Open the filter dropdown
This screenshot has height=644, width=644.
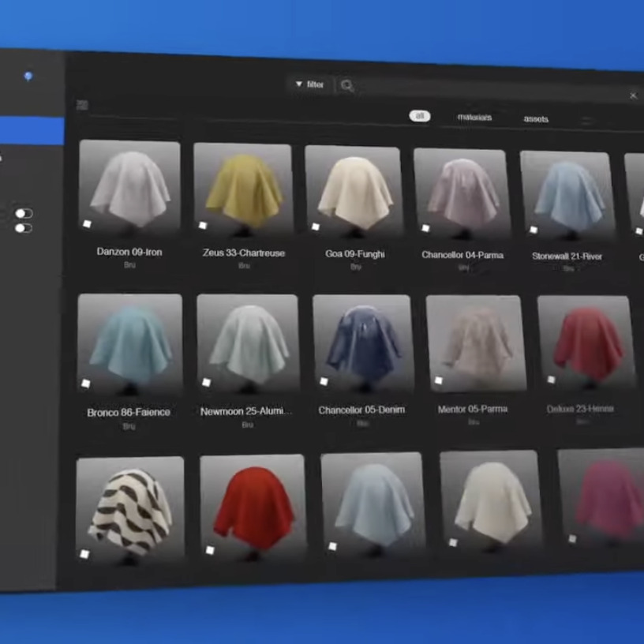tap(309, 84)
